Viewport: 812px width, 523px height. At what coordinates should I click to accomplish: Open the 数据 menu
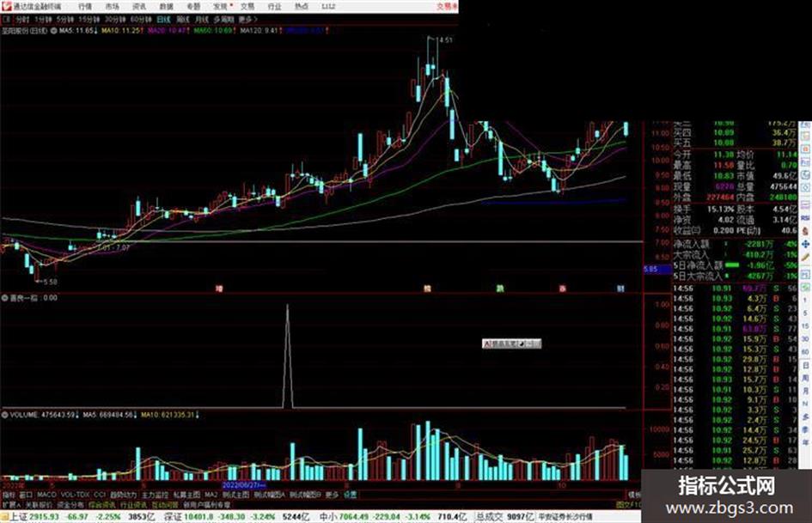pyautogui.click(x=166, y=6)
